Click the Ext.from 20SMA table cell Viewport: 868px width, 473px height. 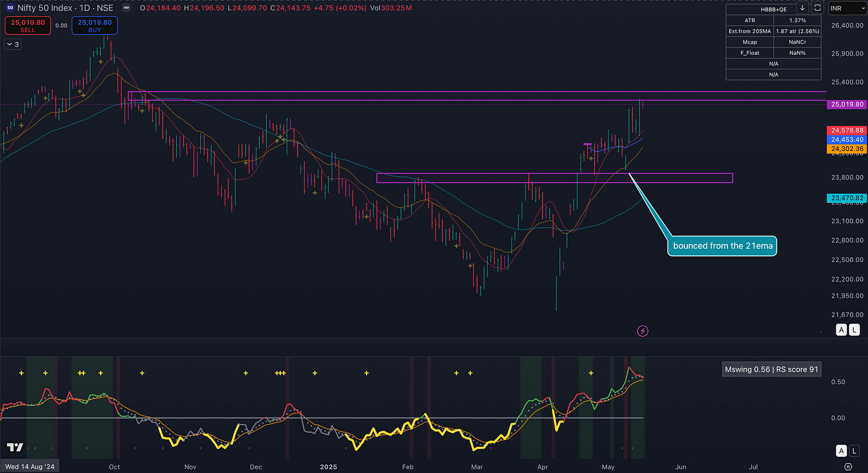pos(749,31)
